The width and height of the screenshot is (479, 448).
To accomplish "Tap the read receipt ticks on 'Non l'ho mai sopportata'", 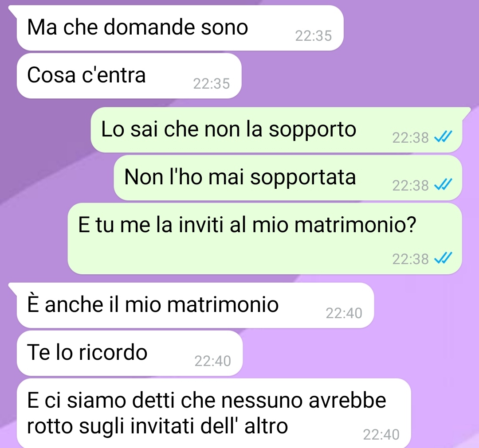I will (443, 185).
